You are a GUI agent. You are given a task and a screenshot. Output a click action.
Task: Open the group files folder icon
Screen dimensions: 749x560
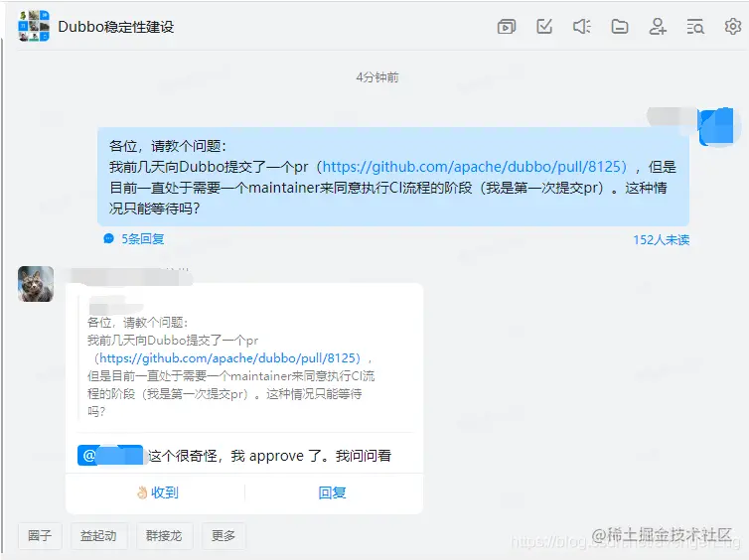[x=620, y=26]
